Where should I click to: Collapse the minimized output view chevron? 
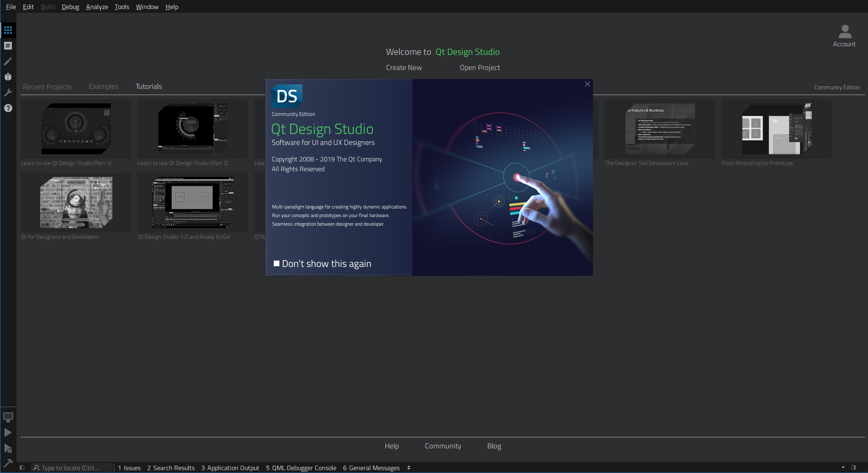coord(409,467)
